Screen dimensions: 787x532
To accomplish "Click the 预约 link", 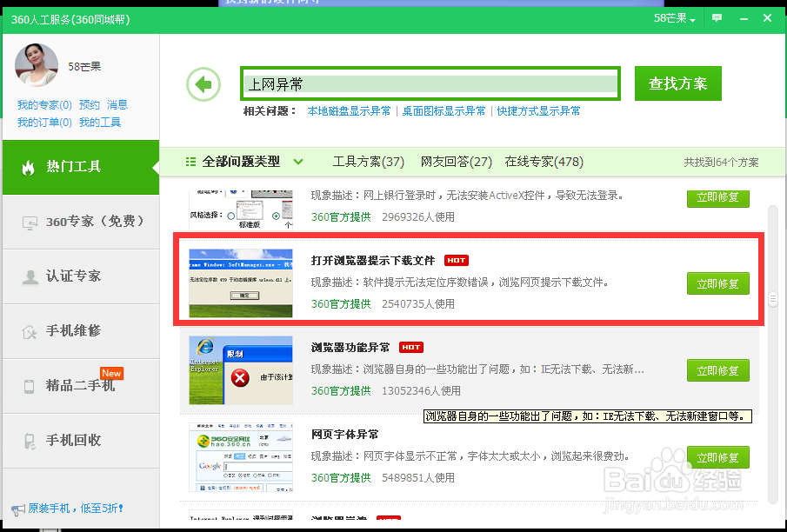I will tap(90, 105).
